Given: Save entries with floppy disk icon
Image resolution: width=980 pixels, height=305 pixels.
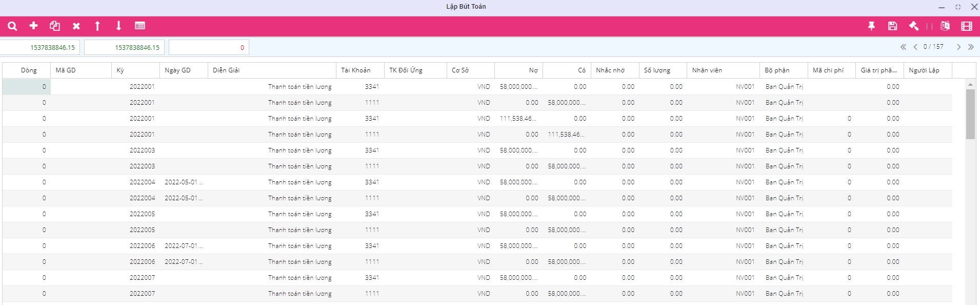Looking at the screenshot, I should (892, 26).
